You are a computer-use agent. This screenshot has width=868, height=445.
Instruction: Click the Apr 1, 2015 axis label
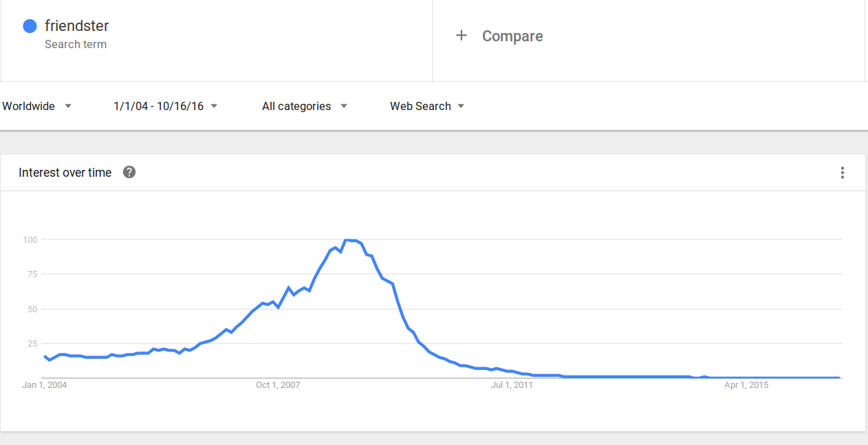[x=746, y=385]
